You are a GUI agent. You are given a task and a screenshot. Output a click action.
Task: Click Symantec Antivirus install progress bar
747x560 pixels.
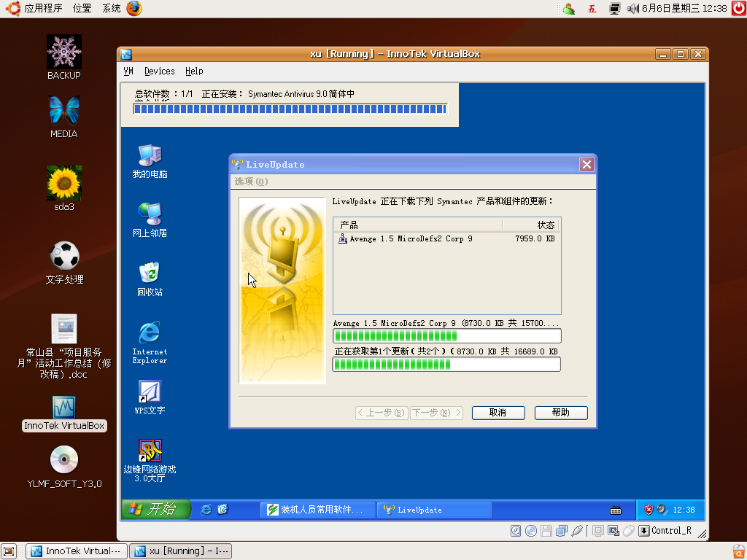tap(290, 109)
